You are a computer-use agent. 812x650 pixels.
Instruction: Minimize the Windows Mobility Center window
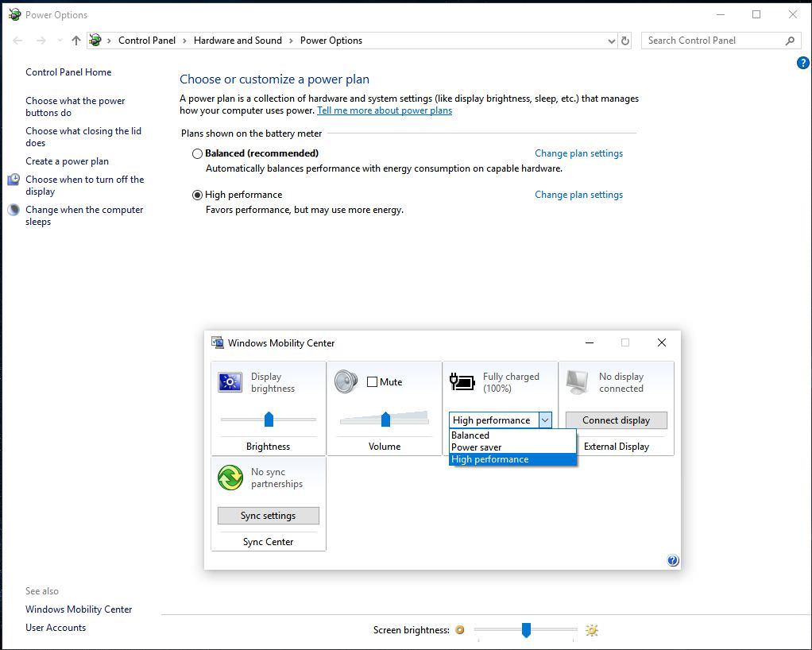click(x=590, y=342)
